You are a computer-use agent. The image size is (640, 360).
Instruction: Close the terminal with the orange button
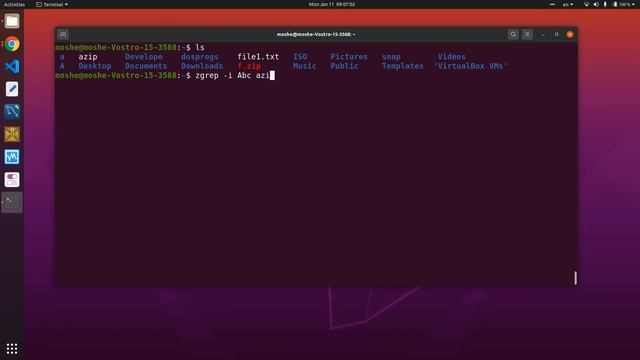(570, 35)
